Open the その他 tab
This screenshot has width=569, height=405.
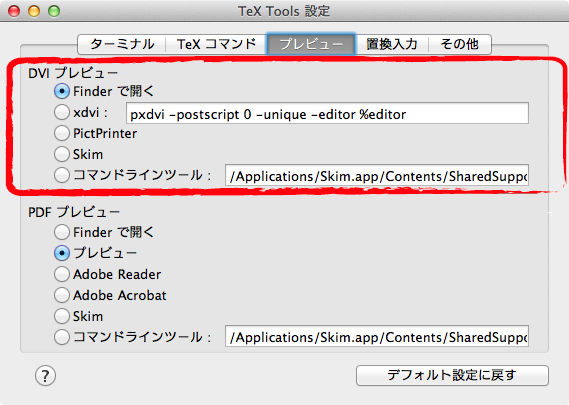[460, 44]
